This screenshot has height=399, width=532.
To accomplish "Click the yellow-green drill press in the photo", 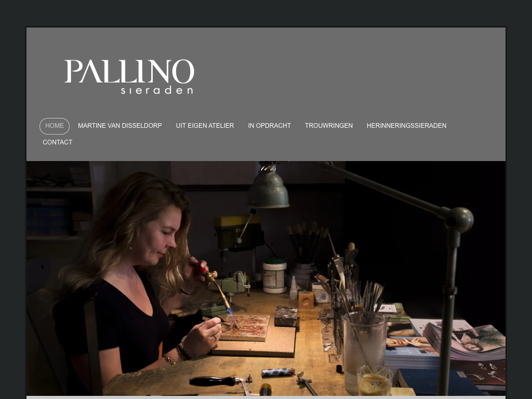I will click(238, 232).
